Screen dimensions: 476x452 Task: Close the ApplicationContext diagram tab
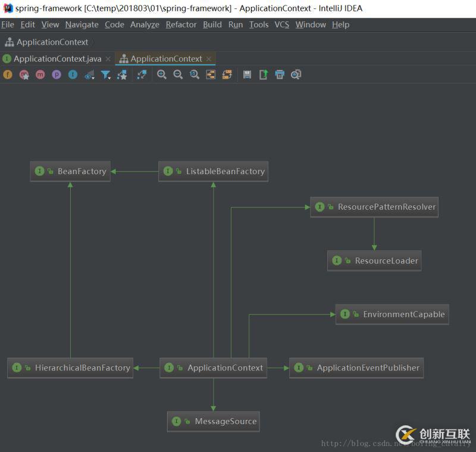[209, 59]
